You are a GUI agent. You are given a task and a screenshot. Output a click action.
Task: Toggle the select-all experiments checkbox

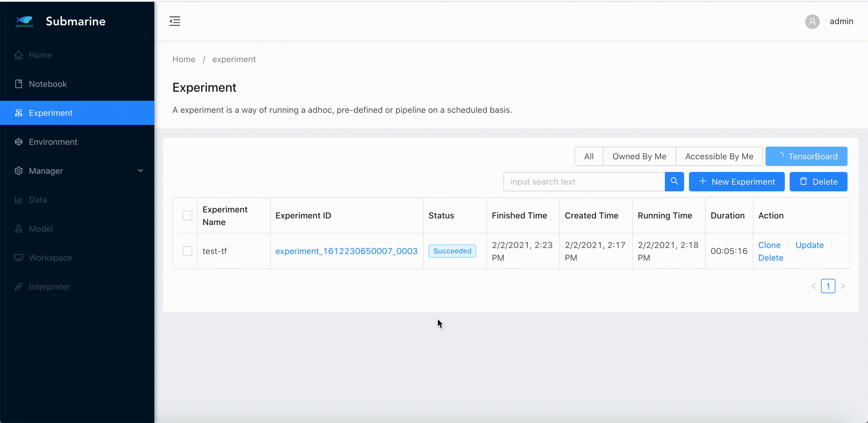click(187, 215)
